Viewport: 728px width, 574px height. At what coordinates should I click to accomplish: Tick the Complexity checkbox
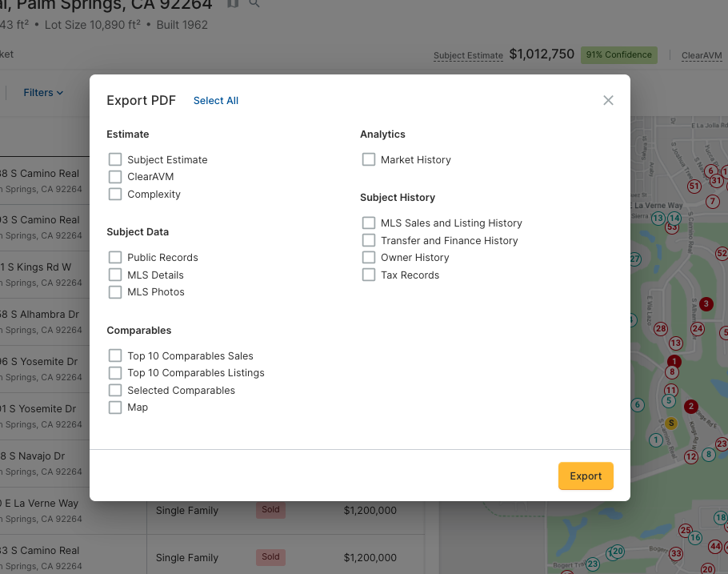(115, 194)
